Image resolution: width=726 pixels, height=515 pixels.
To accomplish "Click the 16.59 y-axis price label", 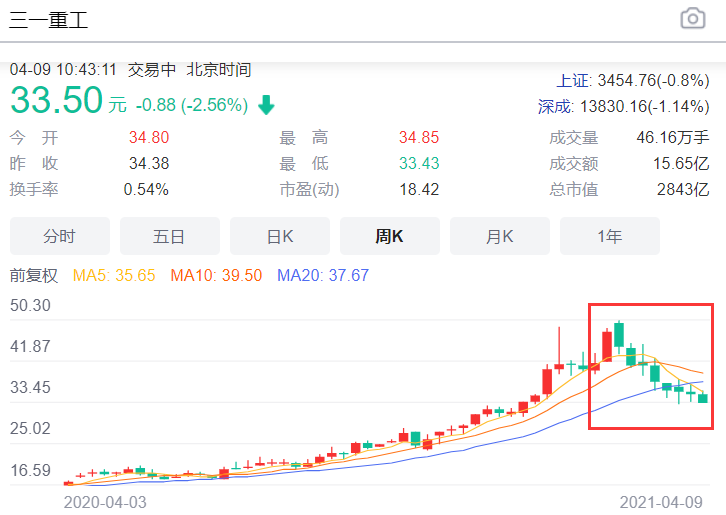I will 30,470.
